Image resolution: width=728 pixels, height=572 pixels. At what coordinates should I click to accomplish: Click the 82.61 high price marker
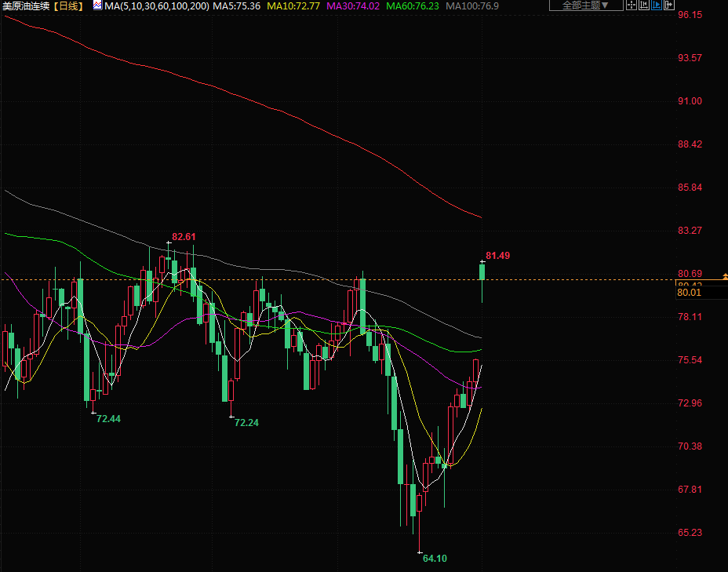pos(184,236)
